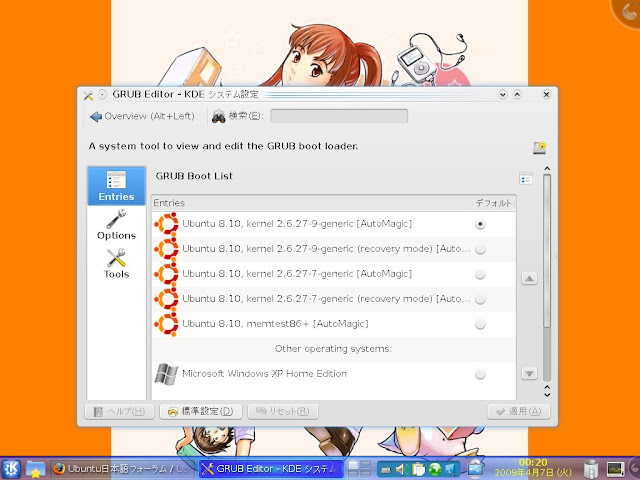Click Ubuntu logo of the memtest86+ entry
The height and width of the screenshot is (480, 640).
[x=166, y=324]
